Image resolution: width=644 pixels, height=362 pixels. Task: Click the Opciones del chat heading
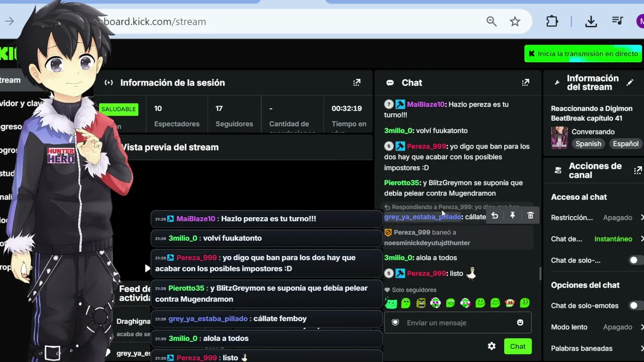tap(585, 285)
